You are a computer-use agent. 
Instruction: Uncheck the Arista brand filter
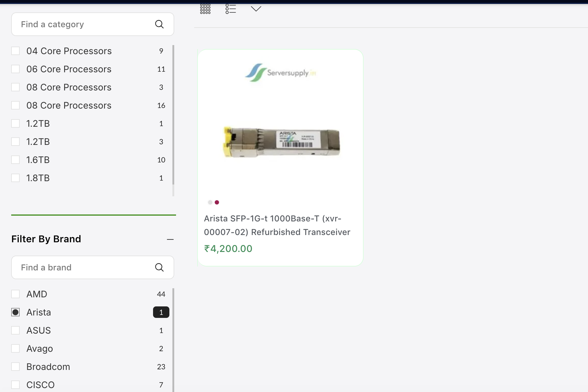pos(15,312)
